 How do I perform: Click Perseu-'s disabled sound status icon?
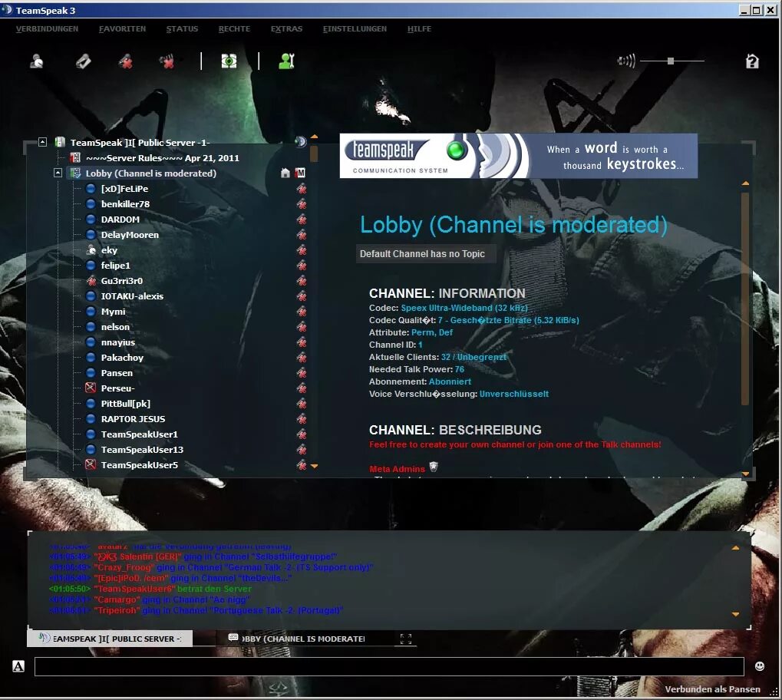(91, 388)
